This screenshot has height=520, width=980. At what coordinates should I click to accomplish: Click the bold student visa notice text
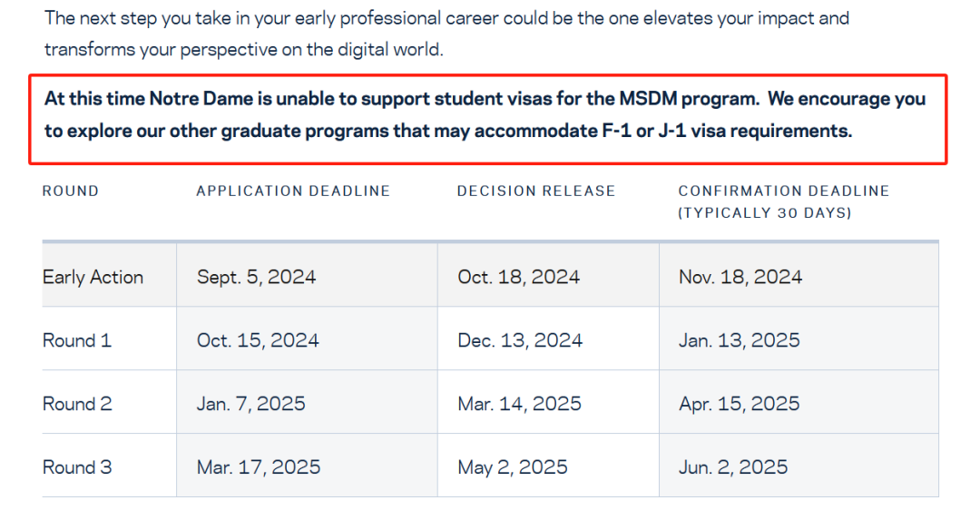[x=485, y=115]
